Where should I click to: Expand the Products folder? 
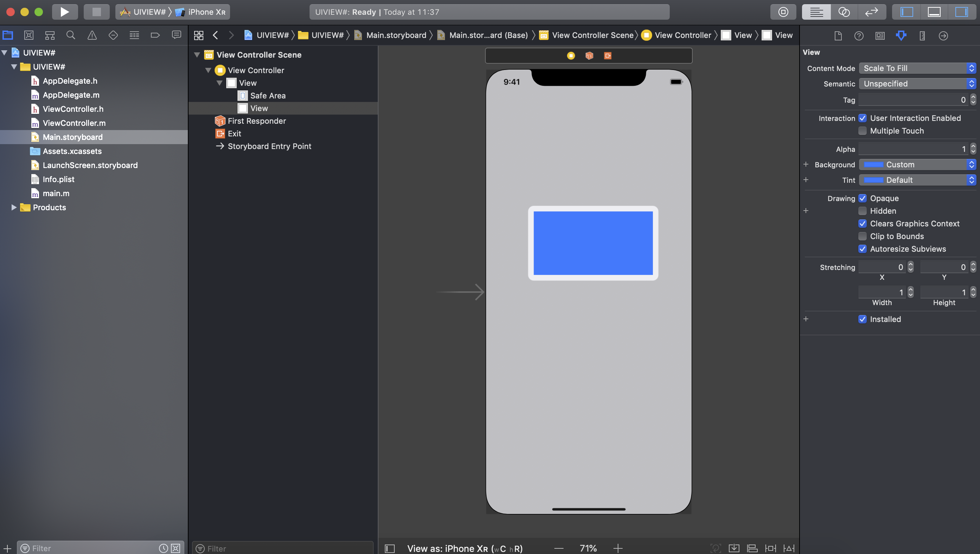14,207
